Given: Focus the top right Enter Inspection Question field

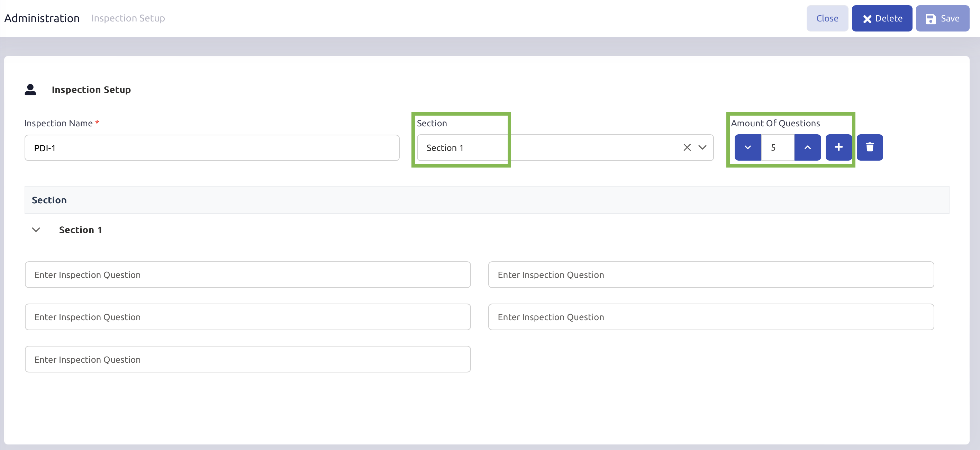Looking at the screenshot, I should [711, 274].
